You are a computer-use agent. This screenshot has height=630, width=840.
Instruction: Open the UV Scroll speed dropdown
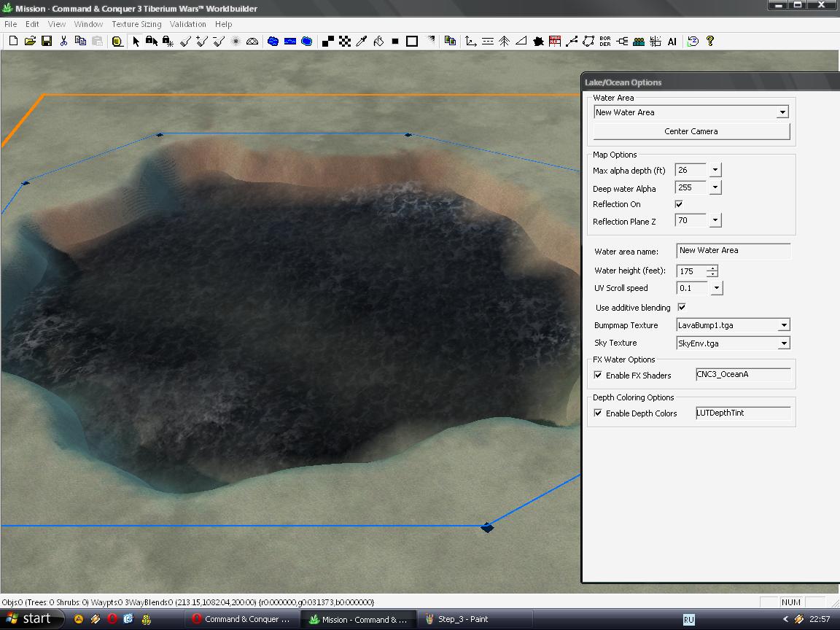click(717, 288)
